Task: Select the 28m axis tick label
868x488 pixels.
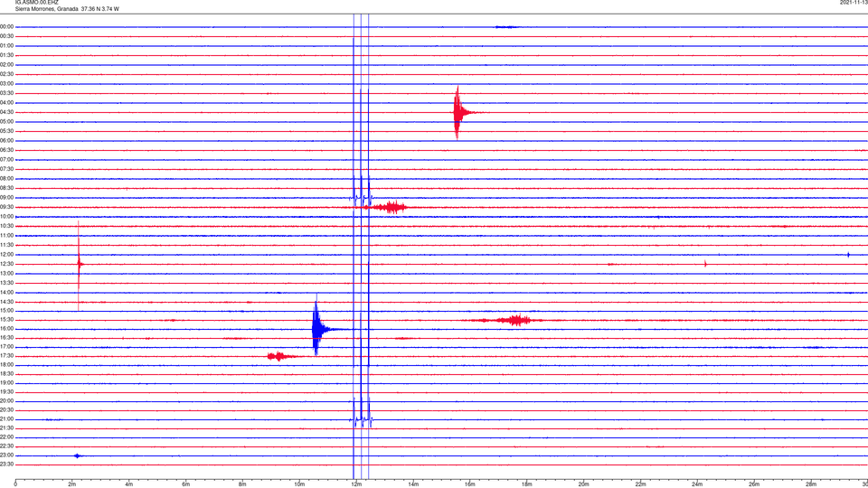Action: tap(811, 484)
